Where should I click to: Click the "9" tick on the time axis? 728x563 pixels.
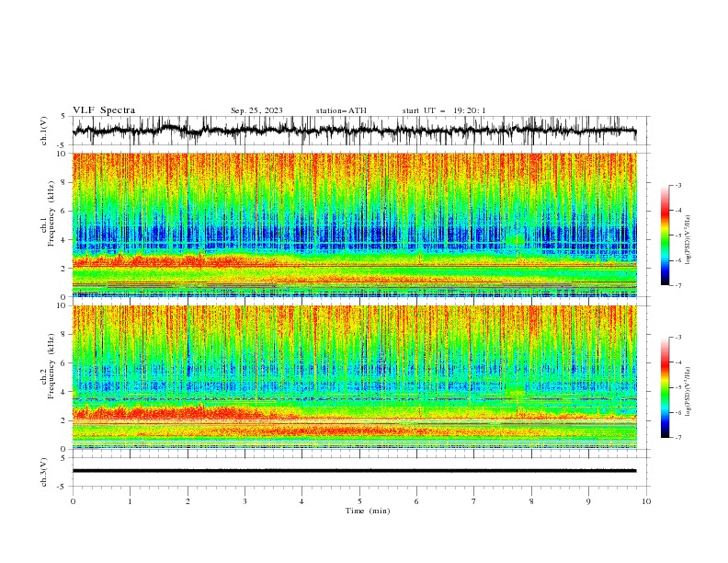(588, 501)
